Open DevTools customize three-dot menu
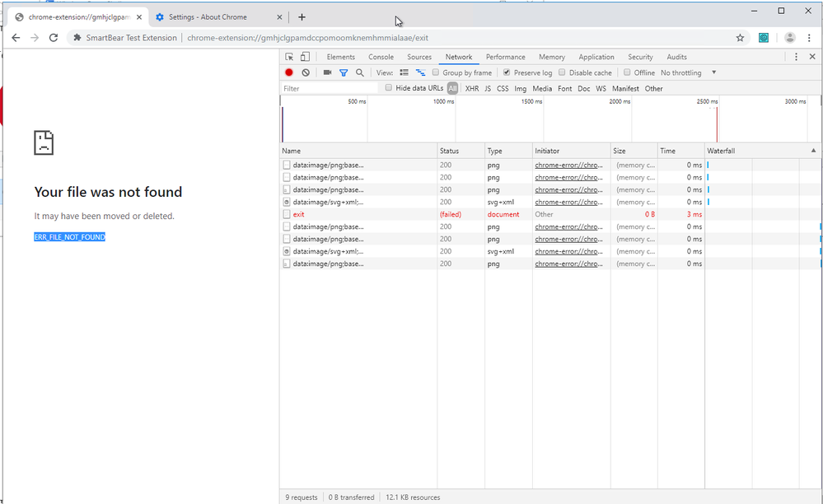823x504 pixels. [796, 57]
